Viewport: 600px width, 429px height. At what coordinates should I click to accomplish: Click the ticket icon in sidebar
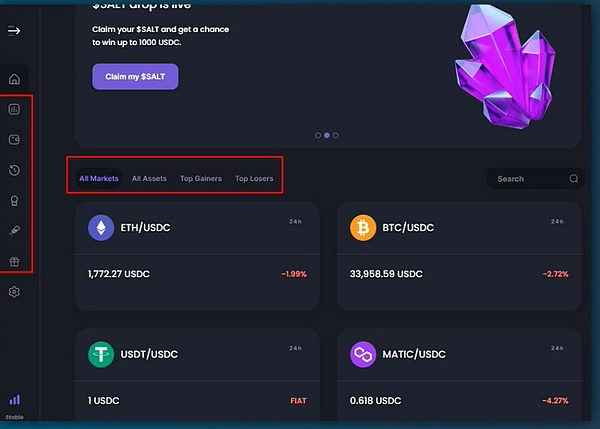tap(14, 231)
